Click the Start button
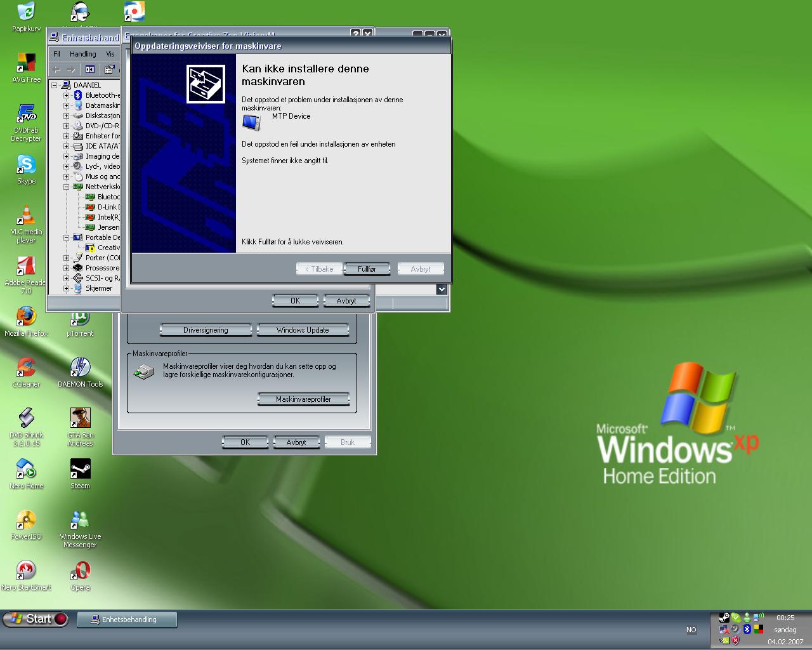This screenshot has width=812, height=650. (x=36, y=619)
